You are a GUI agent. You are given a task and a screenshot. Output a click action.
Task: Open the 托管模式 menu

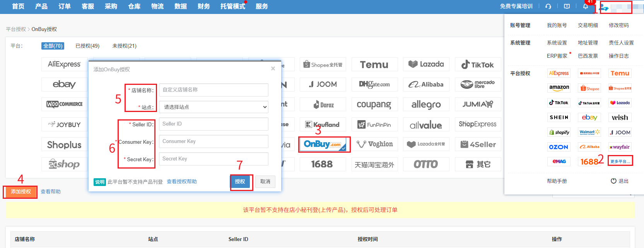[x=233, y=6]
